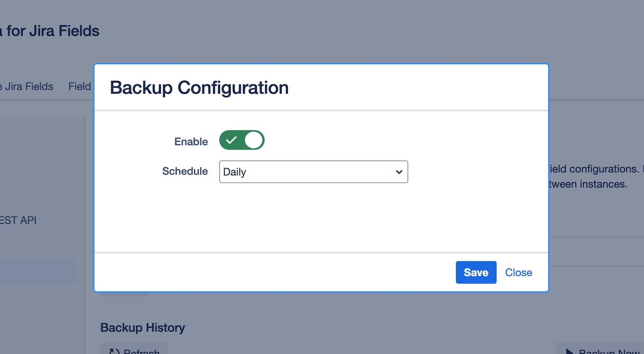
Task: Click the Refresh button under Backup History
Action: (134, 351)
